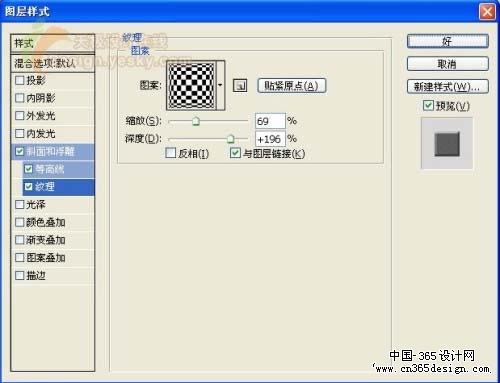The width and height of the screenshot is (500, 383).
Task: Select the 等高线 contour style item
Action: coord(59,169)
